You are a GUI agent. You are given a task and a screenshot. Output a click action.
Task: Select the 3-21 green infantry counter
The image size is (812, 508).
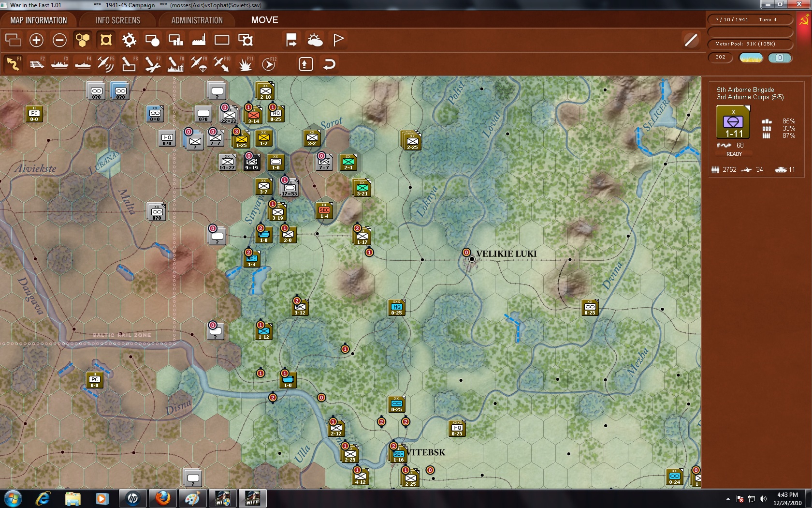pos(362,188)
